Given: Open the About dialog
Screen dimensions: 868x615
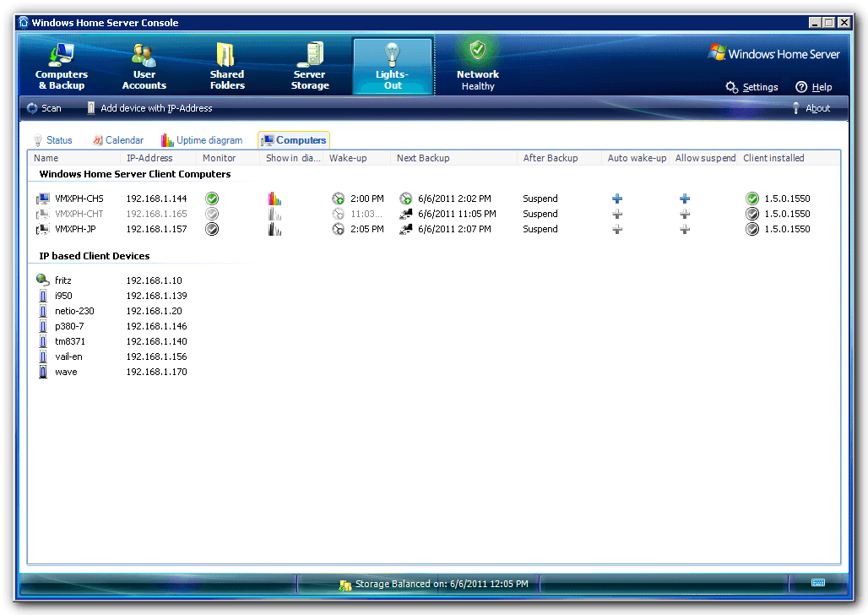Looking at the screenshot, I should 811,108.
